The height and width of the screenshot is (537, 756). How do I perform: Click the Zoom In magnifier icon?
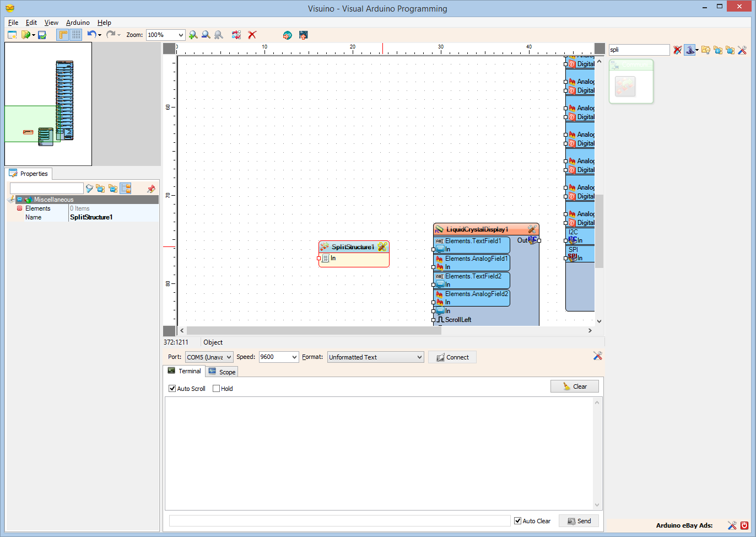click(193, 34)
